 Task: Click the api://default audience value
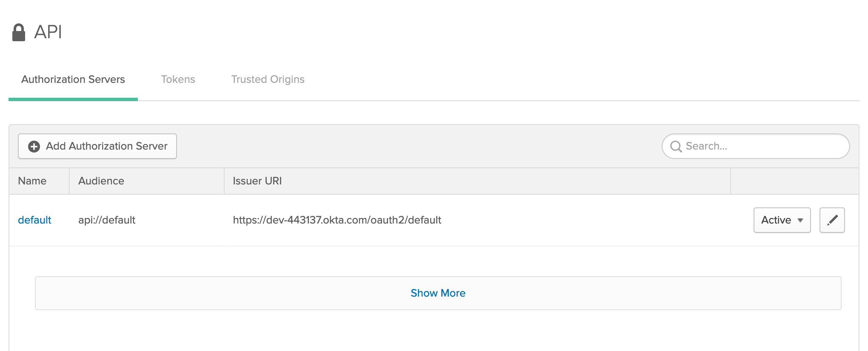[x=107, y=220]
